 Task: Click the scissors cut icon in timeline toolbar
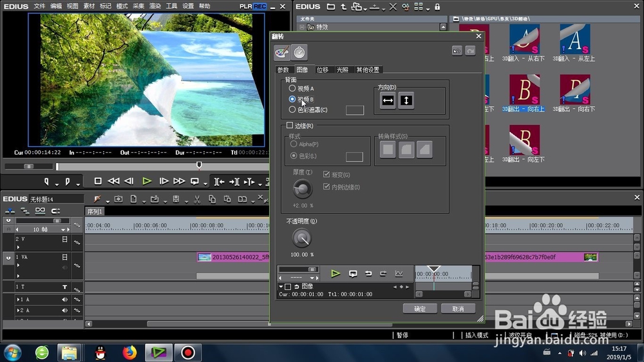[x=197, y=199]
